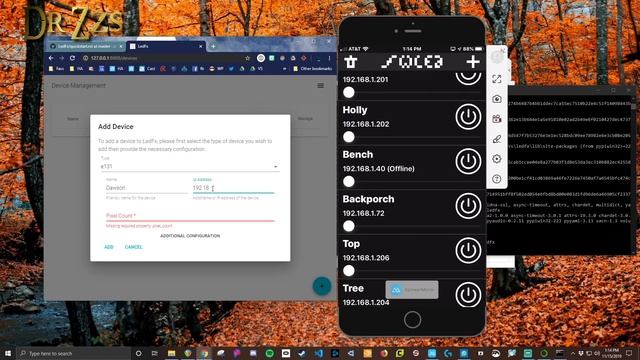Viewport: 640px width, 360px height.
Task: Click the 192.168.1.40 (Offline) address text
Action: click(378, 169)
